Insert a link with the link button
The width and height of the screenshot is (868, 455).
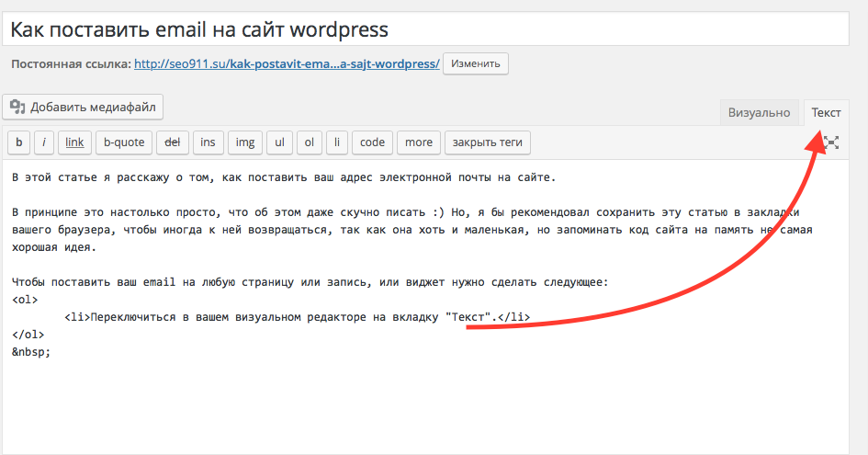pos(74,142)
